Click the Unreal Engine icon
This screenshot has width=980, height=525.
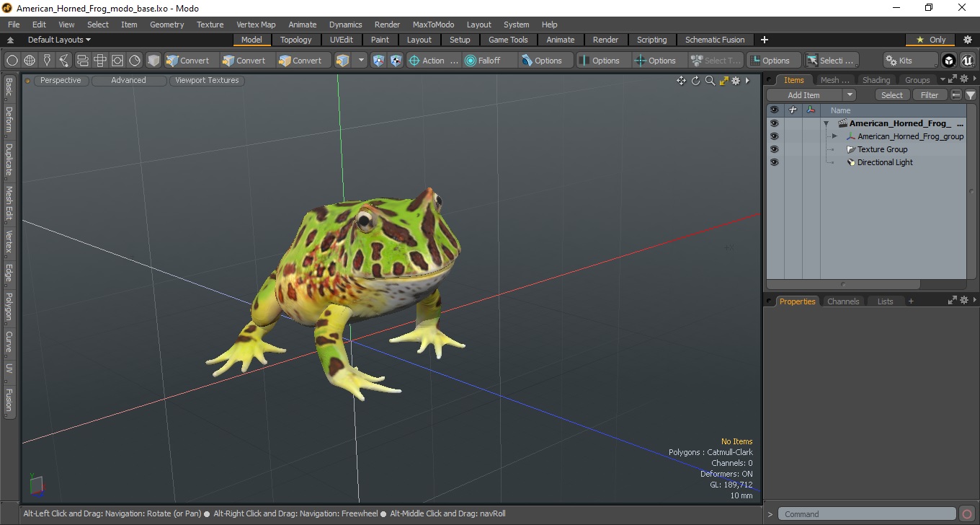click(x=967, y=61)
